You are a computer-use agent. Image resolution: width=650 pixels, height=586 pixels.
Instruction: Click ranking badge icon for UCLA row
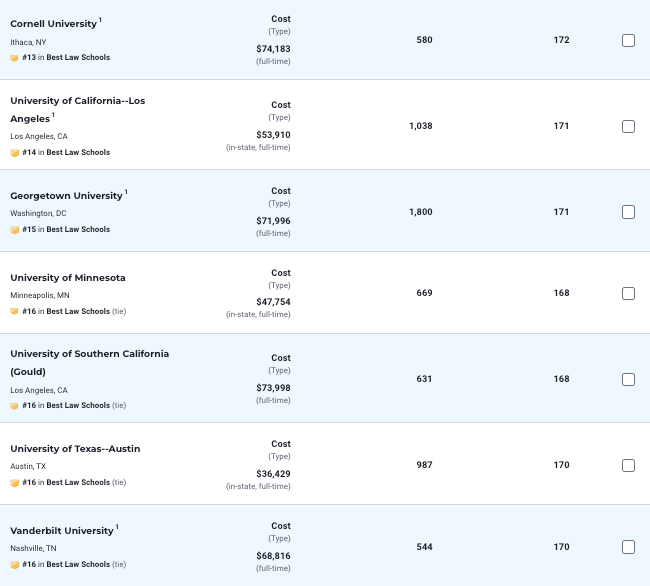(x=14, y=153)
